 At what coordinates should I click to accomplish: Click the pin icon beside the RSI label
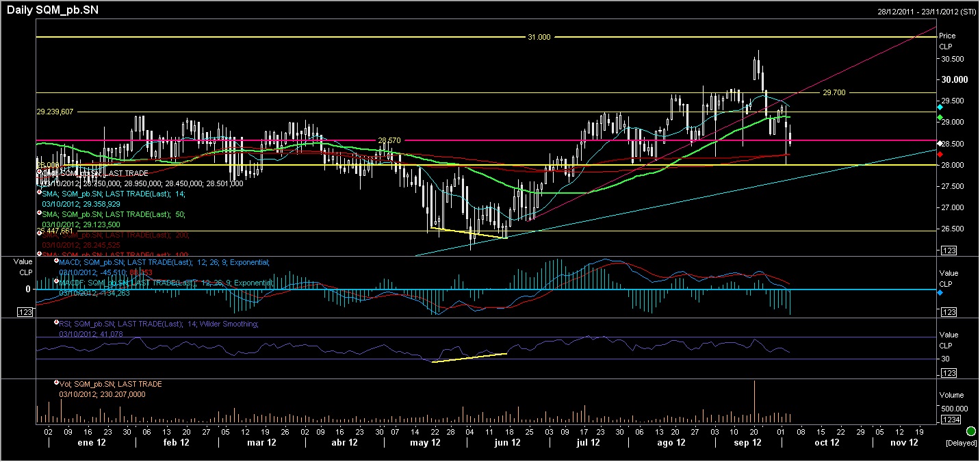[x=56, y=323]
